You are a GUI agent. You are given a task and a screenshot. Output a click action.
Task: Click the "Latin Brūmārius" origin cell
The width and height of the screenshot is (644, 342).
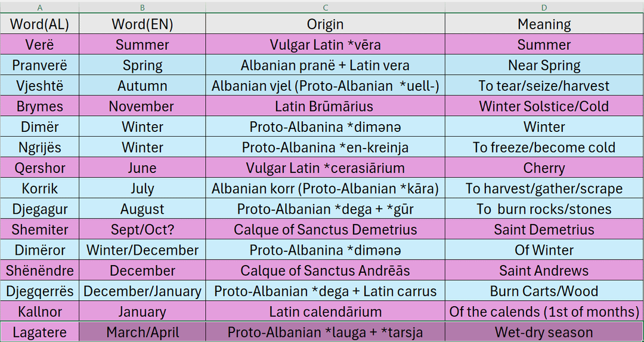click(x=325, y=107)
